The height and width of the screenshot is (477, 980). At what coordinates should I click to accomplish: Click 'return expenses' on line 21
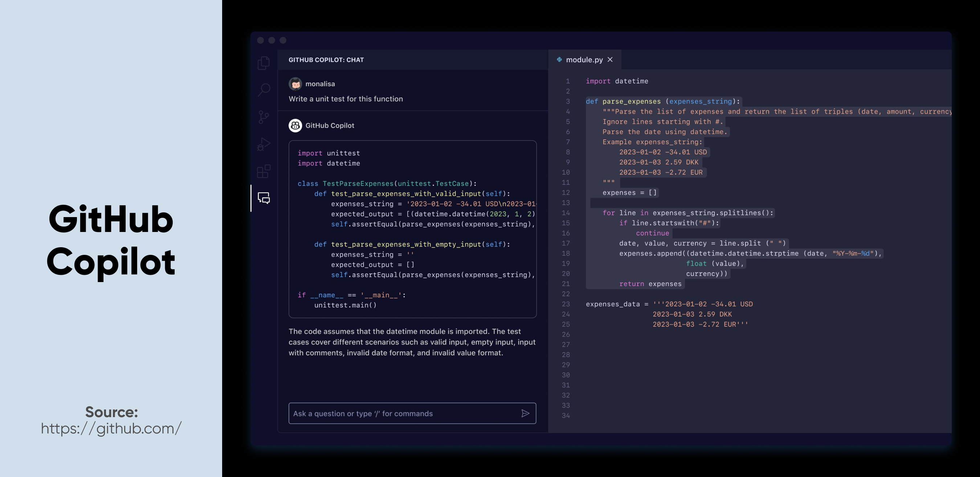pos(650,284)
